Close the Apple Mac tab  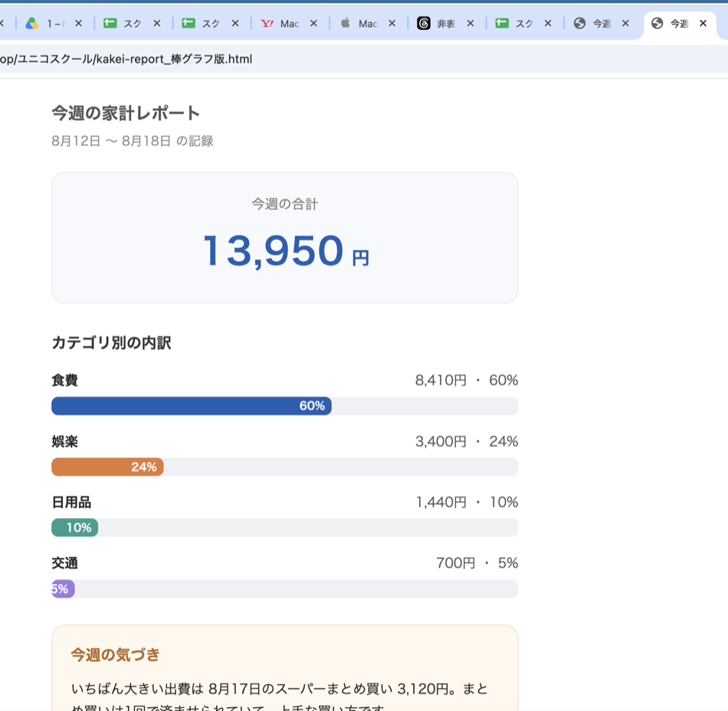(392, 23)
